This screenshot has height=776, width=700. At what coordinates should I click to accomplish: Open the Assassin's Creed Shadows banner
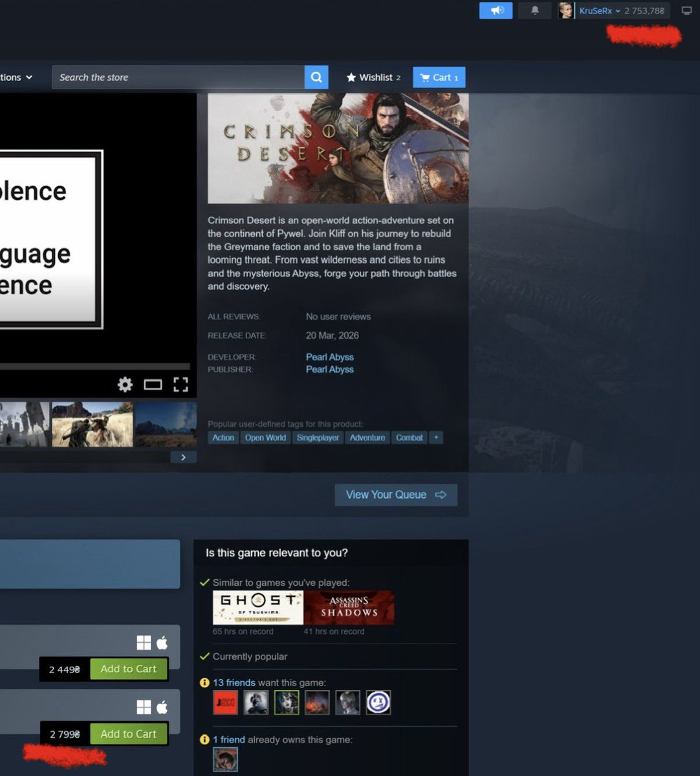pyautogui.click(x=349, y=608)
